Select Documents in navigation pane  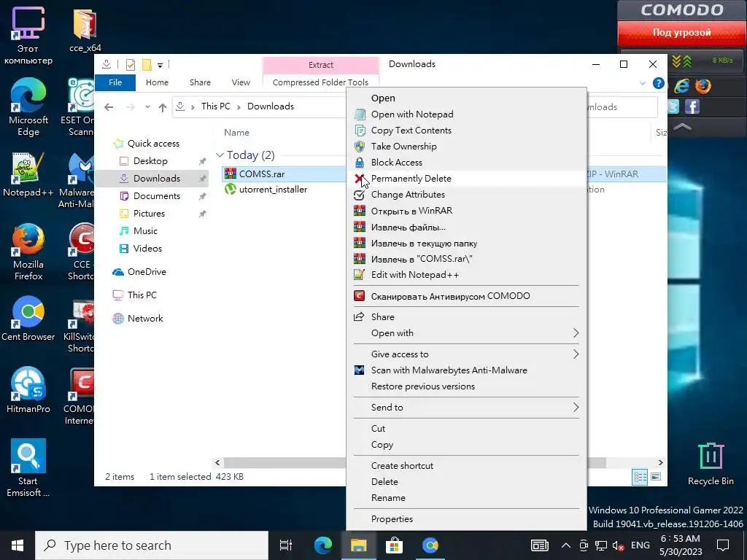pyautogui.click(x=157, y=195)
